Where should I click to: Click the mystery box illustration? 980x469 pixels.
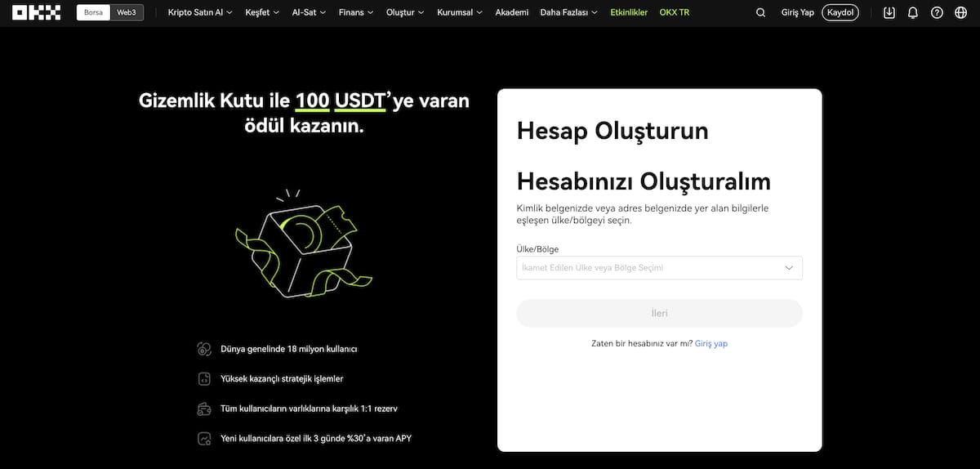coord(304,244)
